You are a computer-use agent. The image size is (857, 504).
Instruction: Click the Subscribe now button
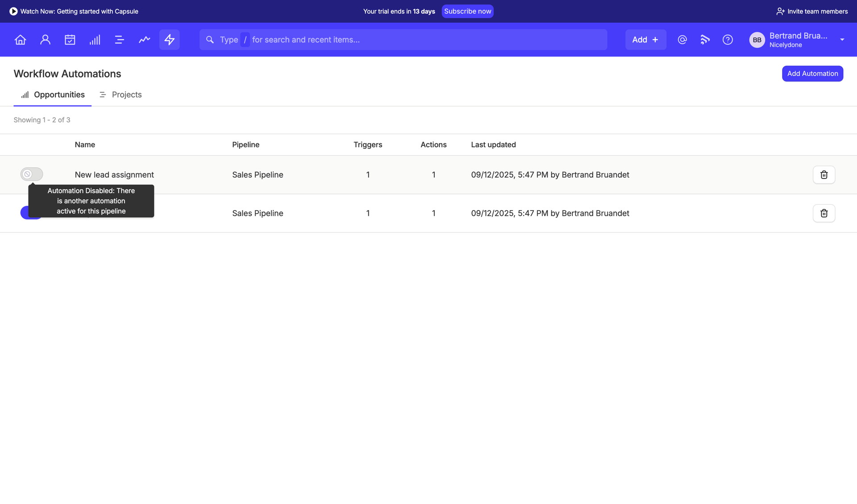click(467, 11)
